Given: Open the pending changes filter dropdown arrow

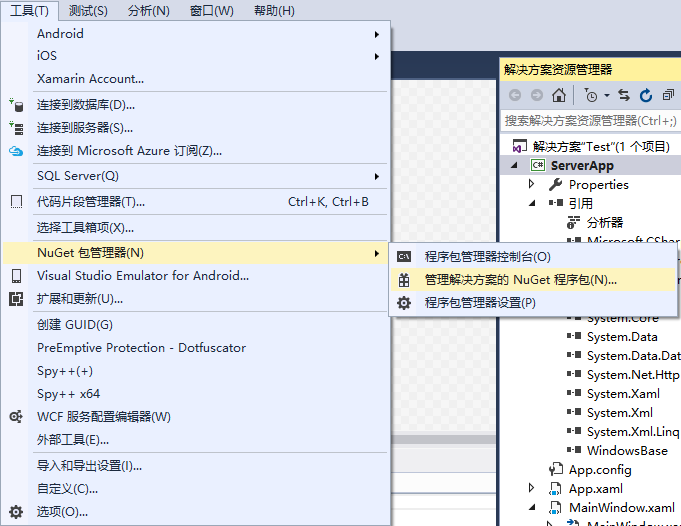Looking at the screenshot, I should (x=607, y=96).
